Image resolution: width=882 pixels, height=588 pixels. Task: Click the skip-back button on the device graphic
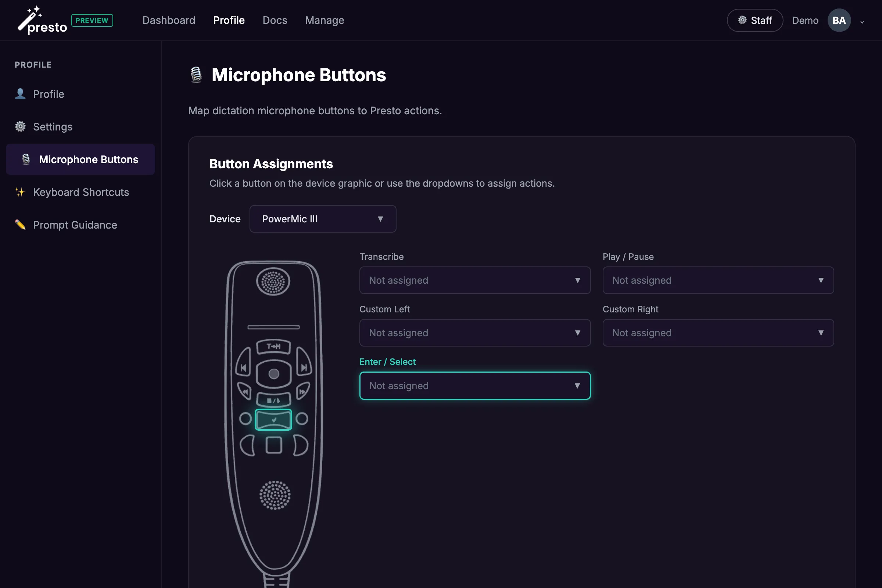(x=243, y=367)
